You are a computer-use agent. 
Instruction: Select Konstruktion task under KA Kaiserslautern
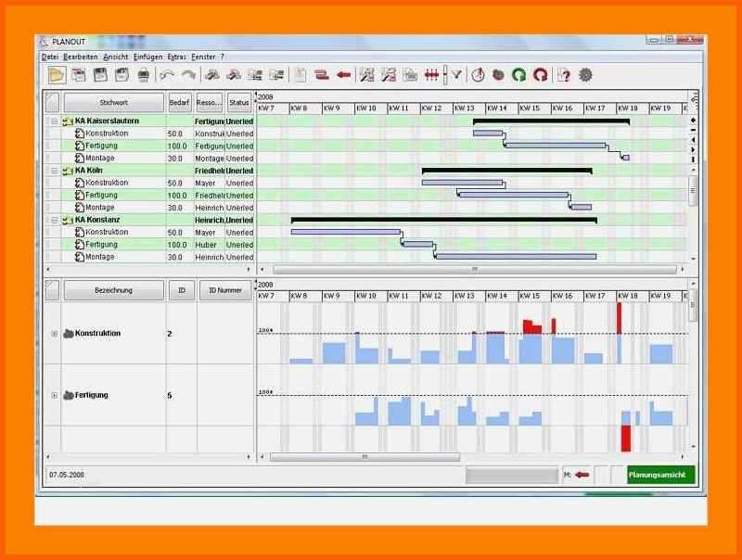point(107,134)
